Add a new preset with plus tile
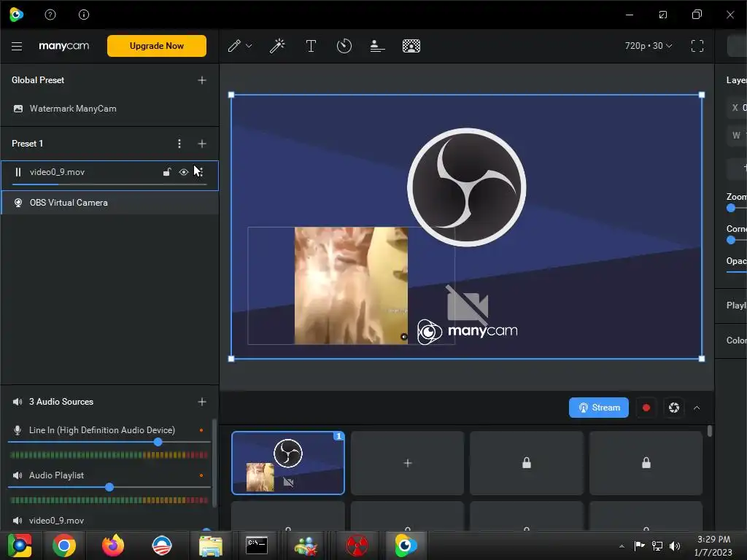Screen dimensions: 747x560 point(407,463)
